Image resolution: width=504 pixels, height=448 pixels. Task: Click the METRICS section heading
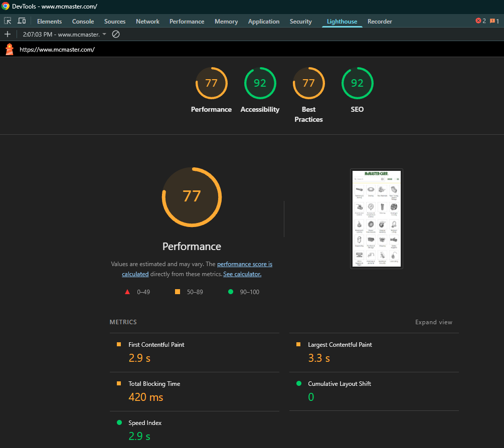[123, 322]
